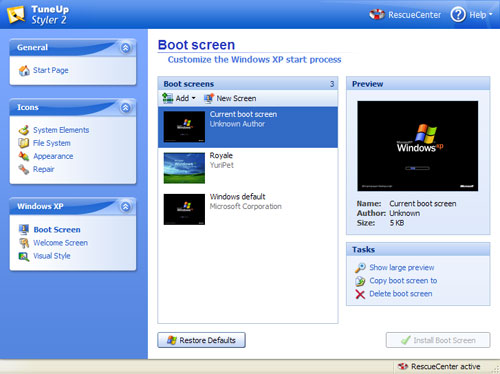Click the large Windows XP preview image
500x374 pixels.
click(418, 146)
